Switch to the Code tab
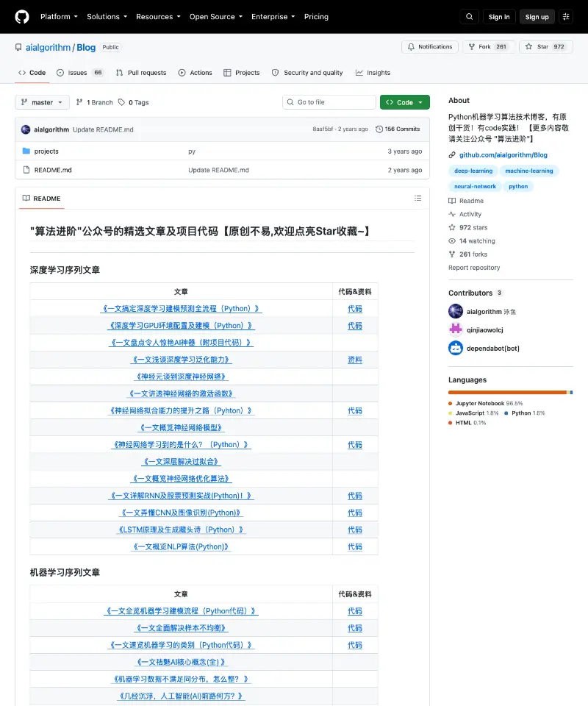This screenshot has width=588, height=706. tap(32, 73)
